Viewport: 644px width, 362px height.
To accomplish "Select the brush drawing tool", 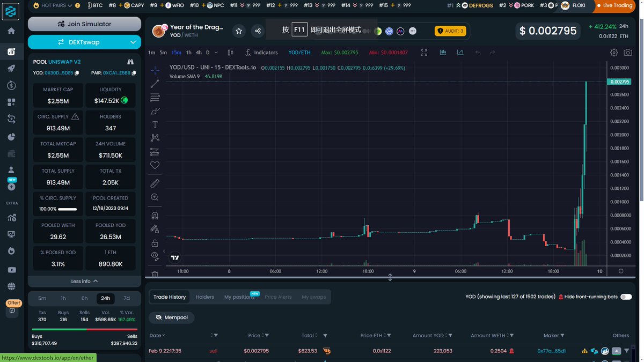I will pos(155,111).
